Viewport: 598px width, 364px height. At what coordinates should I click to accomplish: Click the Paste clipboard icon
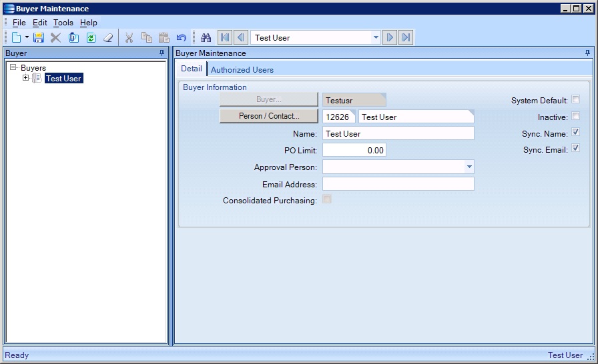click(x=164, y=37)
